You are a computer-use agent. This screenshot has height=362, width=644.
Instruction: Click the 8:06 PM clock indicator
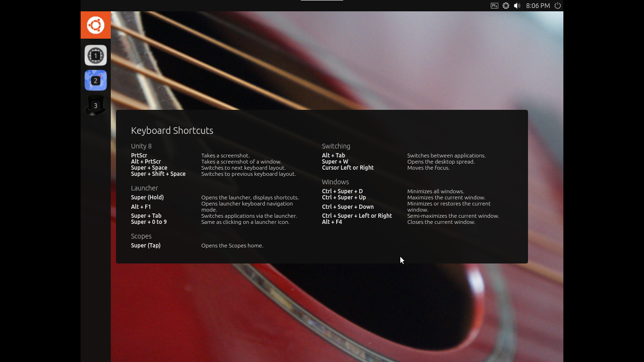538,6
